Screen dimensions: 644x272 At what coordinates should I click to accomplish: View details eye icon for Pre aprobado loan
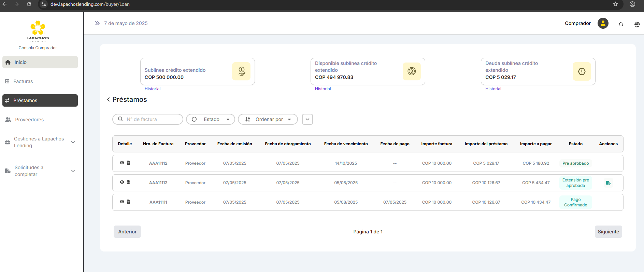coord(122,163)
